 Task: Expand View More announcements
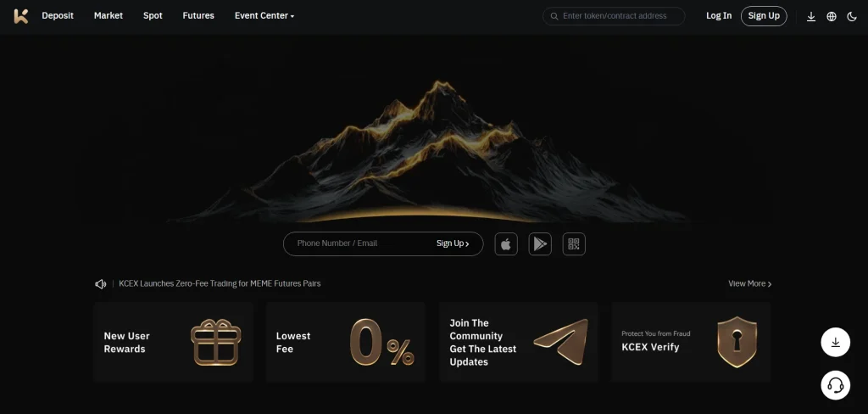[x=749, y=283]
